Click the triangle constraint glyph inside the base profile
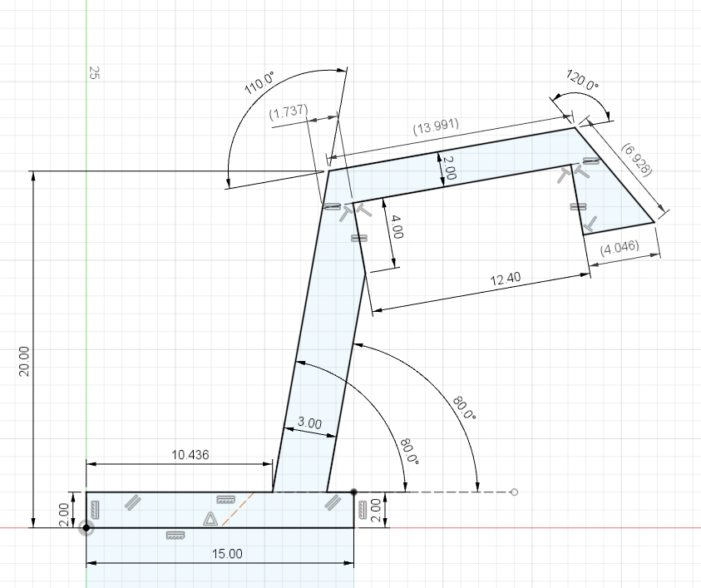The width and height of the screenshot is (701, 588). click(x=210, y=519)
